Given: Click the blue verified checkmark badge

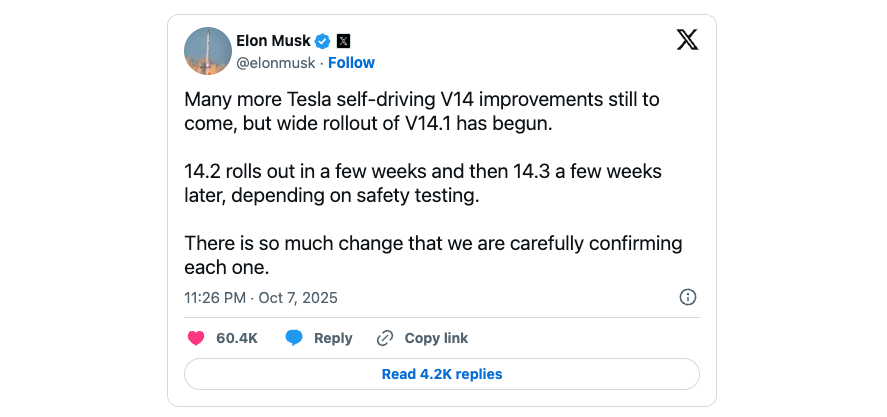Looking at the screenshot, I should pos(323,41).
